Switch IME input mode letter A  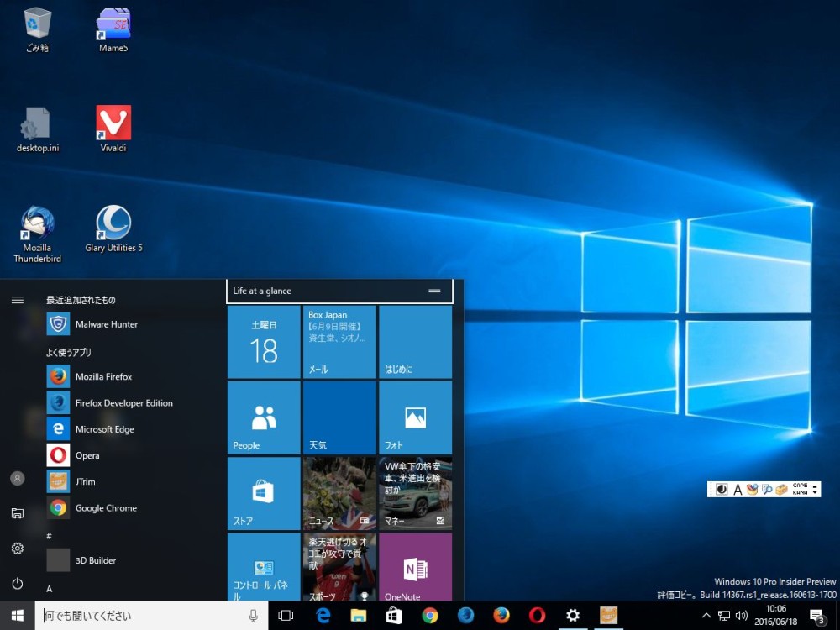click(738, 489)
